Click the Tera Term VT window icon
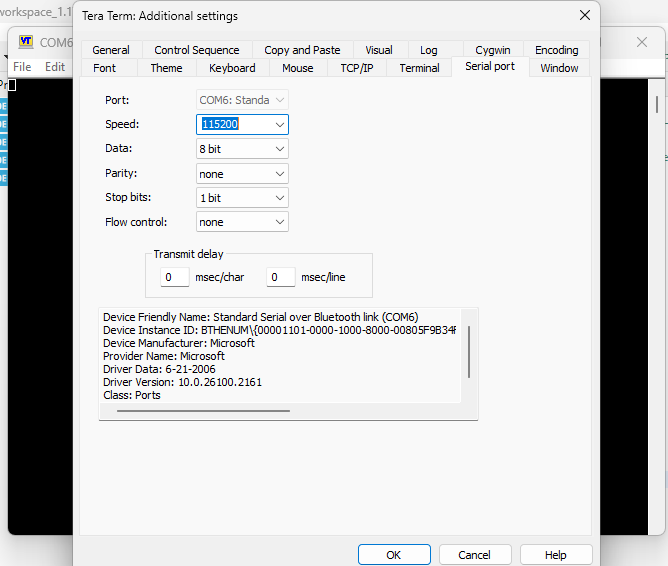The height and width of the screenshot is (566, 668). 26,41
